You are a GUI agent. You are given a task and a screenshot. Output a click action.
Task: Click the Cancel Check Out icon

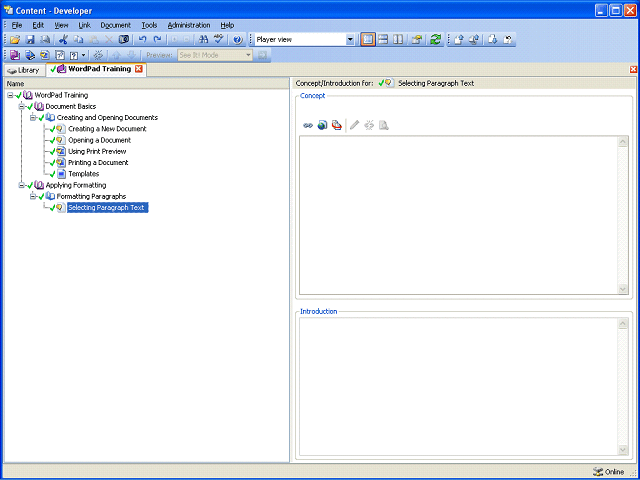(x=508, y=40)
